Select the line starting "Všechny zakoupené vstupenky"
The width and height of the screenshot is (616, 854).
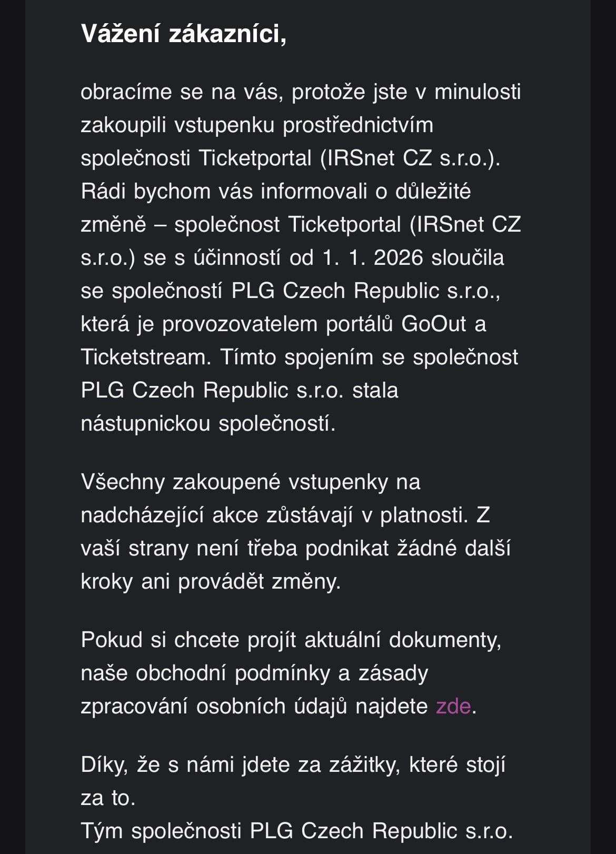[x=251, y=482]
